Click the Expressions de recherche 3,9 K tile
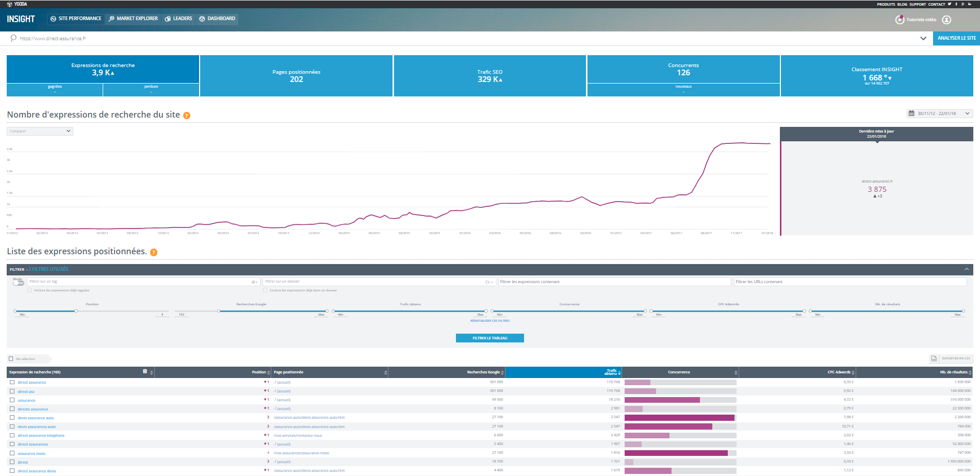Screen dimensions: 980x476 point(103,69)
